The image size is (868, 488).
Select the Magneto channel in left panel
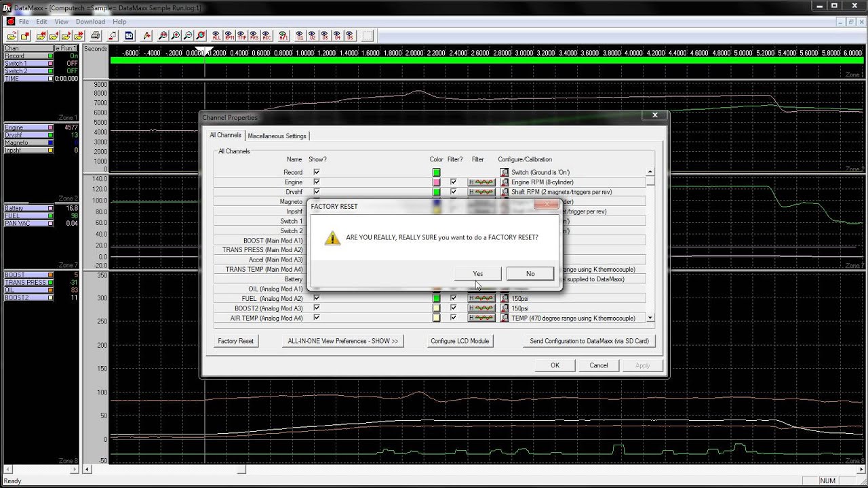28,143
